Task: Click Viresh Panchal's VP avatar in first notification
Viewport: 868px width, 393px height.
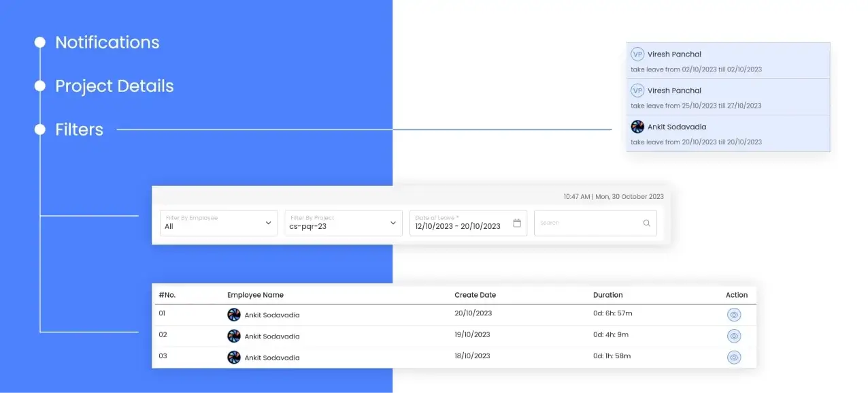Action: pyautogui.click(x=637, y=54)
